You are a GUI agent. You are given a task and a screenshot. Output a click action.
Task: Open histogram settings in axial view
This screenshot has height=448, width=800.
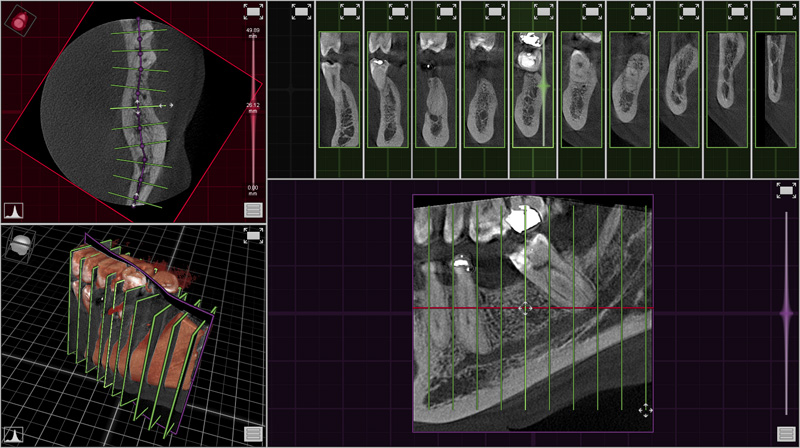pyautogui.click(x=15, y=211)
